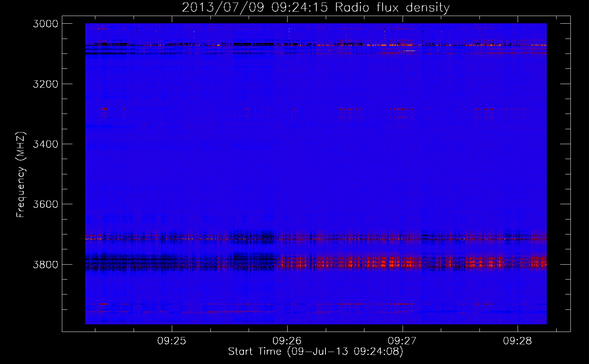Click the 3800 frequency tick label
Viewport: 589px width, 364px height.
click(x=46, y=265)
